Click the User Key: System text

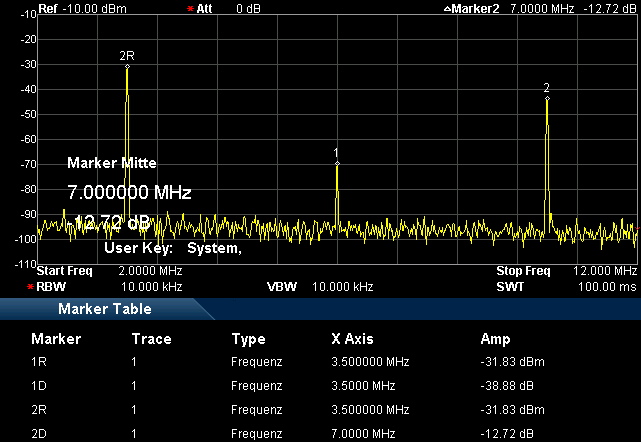click(x=173, y=248)
